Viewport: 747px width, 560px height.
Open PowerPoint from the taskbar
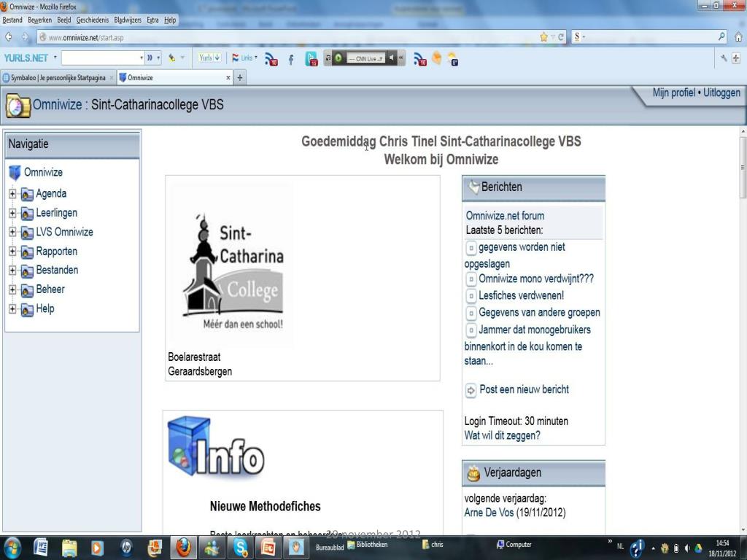[x=268, y=548]
